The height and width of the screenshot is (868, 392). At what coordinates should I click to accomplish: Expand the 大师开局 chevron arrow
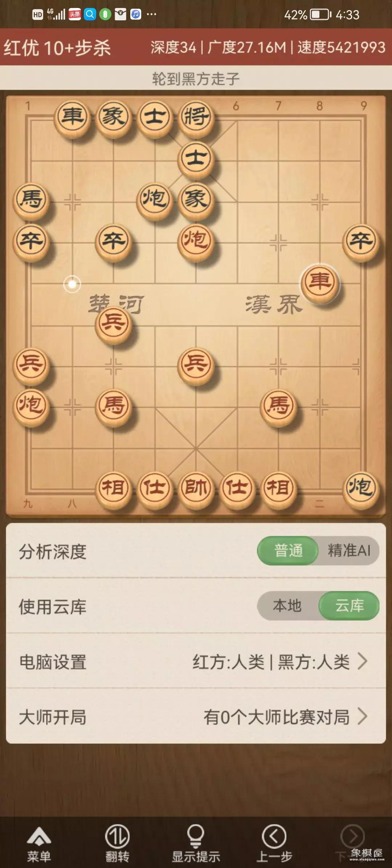[363, 717]
